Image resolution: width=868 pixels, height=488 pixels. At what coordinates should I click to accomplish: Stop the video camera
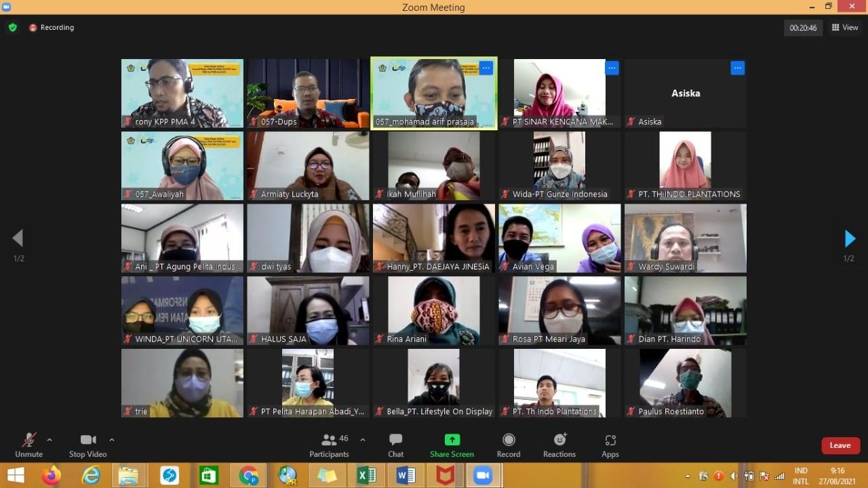pyautogui.click(x=87, y=445)
